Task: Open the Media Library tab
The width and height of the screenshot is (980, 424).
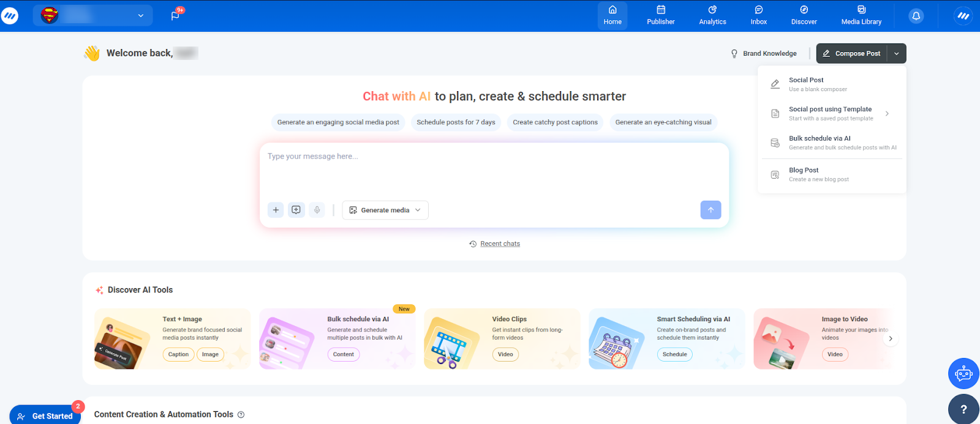Action: (861, 16)
